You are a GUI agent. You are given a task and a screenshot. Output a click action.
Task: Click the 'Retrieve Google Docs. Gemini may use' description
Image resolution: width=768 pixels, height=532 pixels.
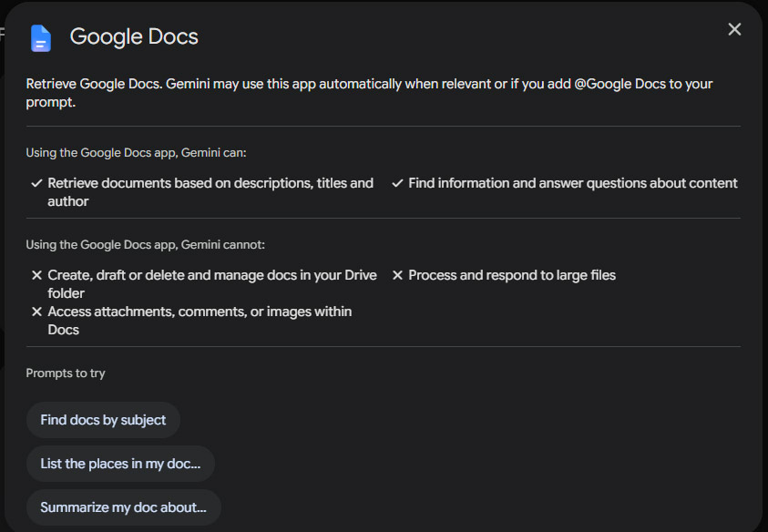(369, 93)
